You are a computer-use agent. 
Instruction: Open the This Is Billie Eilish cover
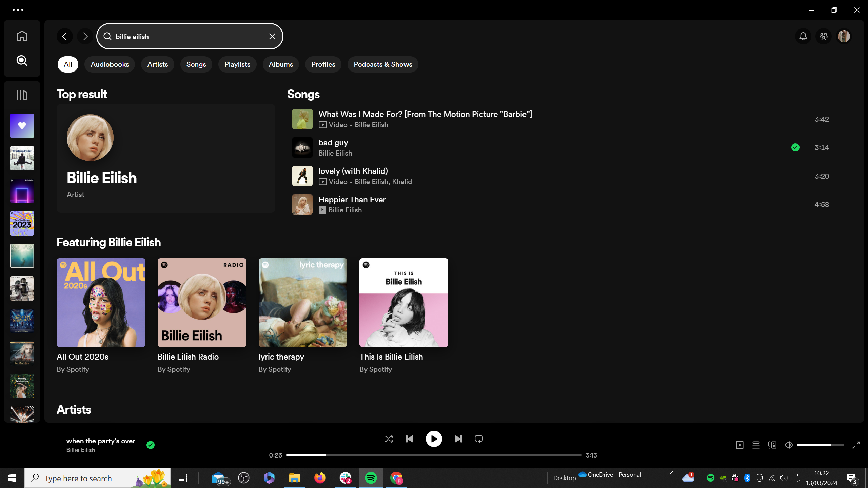point(404,303)
